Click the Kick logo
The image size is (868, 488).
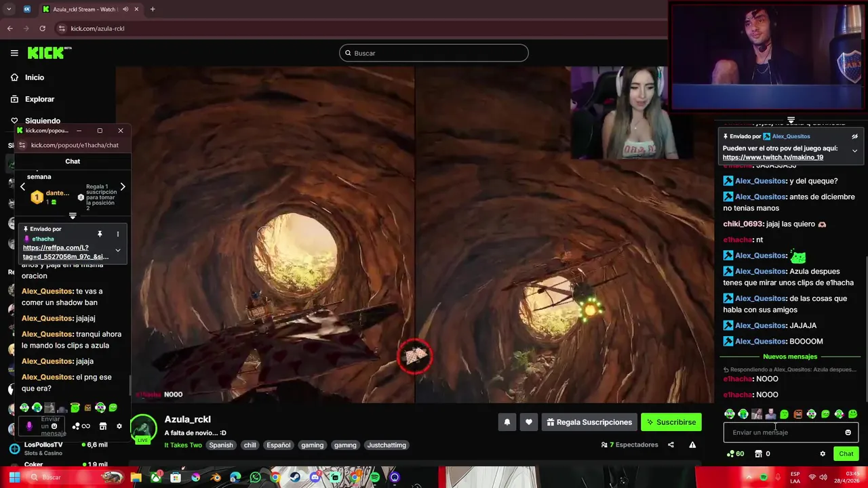point(50,53)
